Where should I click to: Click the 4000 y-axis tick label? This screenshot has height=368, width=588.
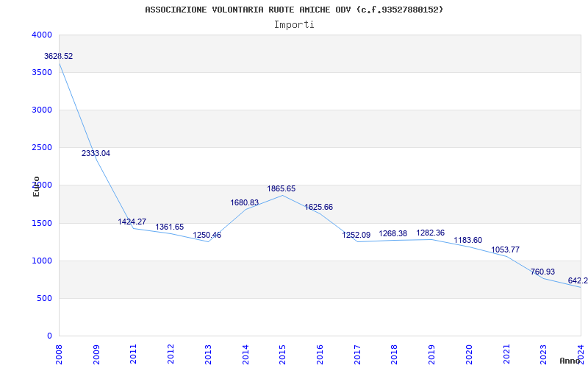coord(42,35)
